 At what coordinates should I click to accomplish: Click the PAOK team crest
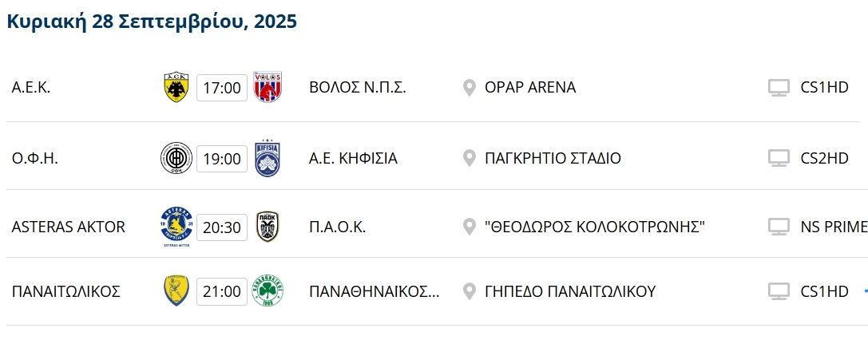click(268, 227)
